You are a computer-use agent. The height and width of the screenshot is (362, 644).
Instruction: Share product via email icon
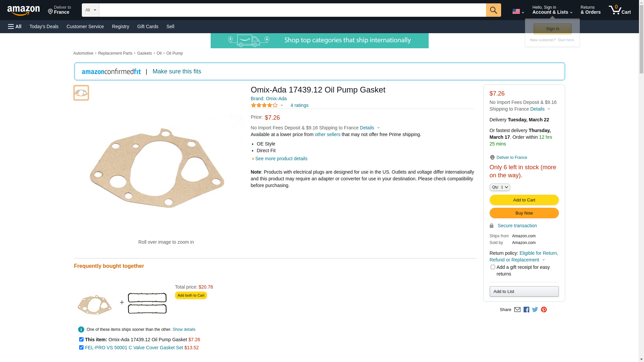pyautogui.click(x=517, y=310)
